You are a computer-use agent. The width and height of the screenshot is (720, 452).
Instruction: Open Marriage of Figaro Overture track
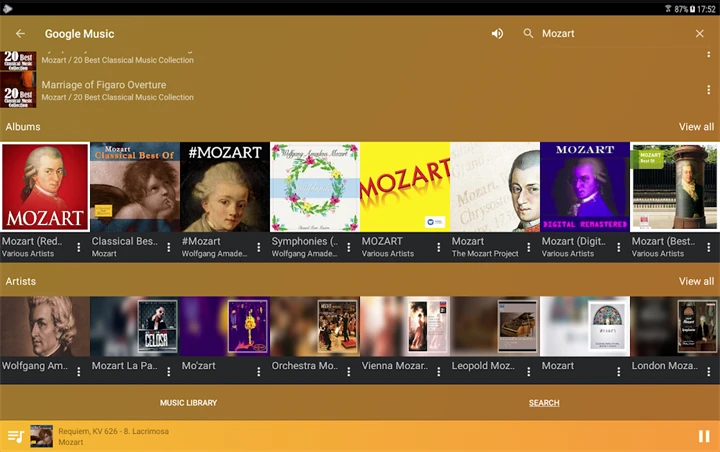pos(360,90)
